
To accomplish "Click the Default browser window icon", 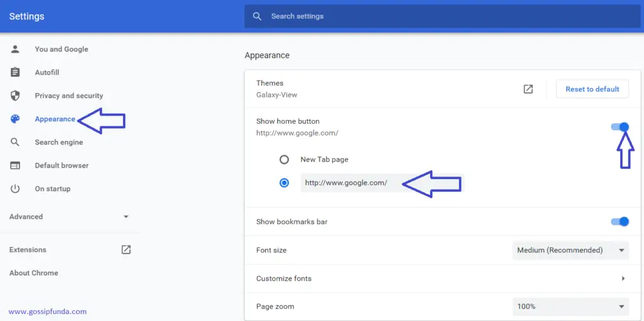I will [15, 165].
